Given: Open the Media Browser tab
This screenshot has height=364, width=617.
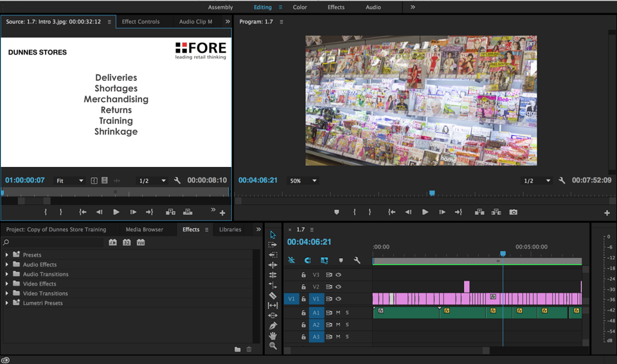Looking at the screenshot, I should click(145, 230).
